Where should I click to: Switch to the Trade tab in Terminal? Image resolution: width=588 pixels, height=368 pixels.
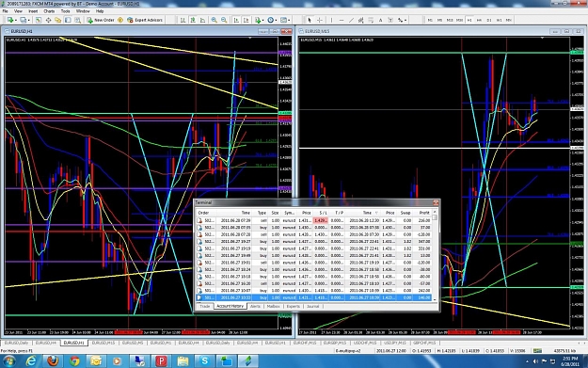pyautogui.click(x=205, y=307)
